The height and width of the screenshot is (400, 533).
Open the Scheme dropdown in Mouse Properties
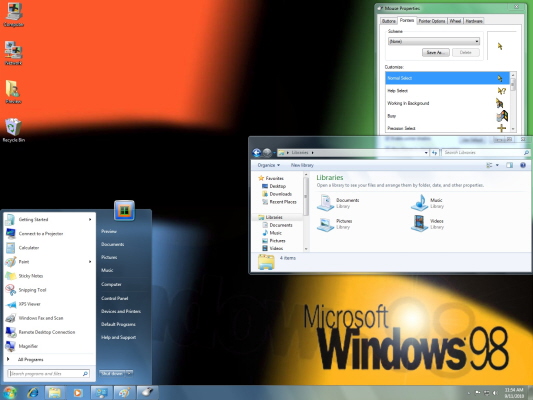(434, 41)
